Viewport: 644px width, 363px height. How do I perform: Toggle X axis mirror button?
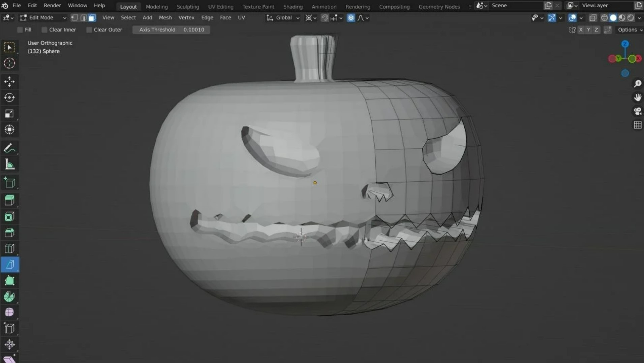[x=580, y=30]
